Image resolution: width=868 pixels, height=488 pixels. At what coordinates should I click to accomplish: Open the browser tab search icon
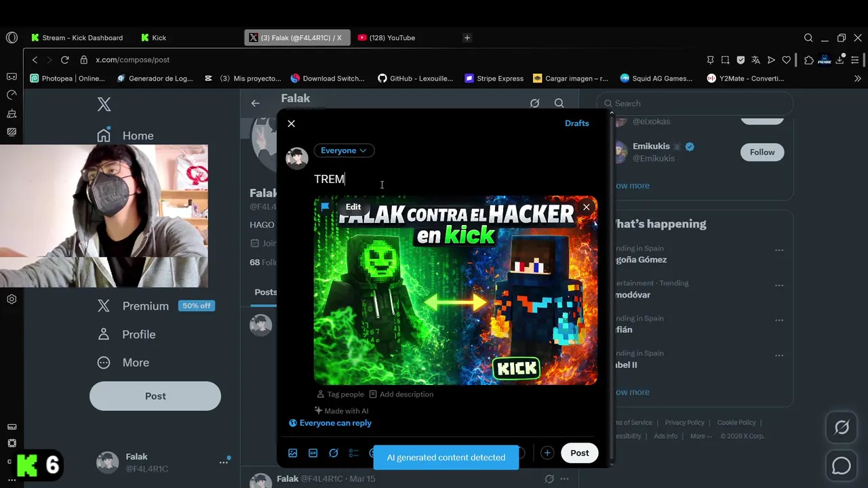coord(808,38)
